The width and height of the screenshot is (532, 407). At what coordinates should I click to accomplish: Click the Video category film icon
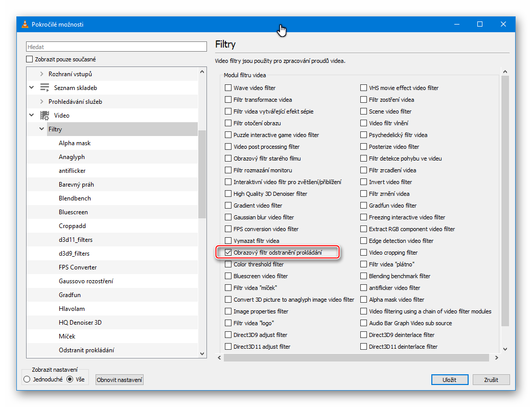45,116
